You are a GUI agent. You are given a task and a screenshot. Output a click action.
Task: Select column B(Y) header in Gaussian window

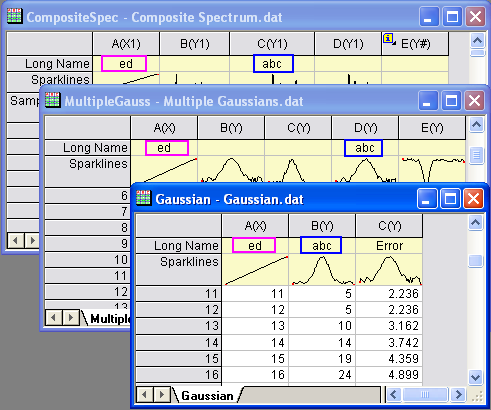[x=322, y=226]
